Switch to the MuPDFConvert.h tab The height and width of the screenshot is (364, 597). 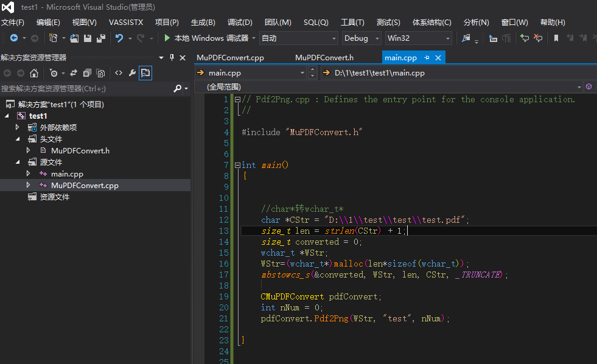point(324,58)
